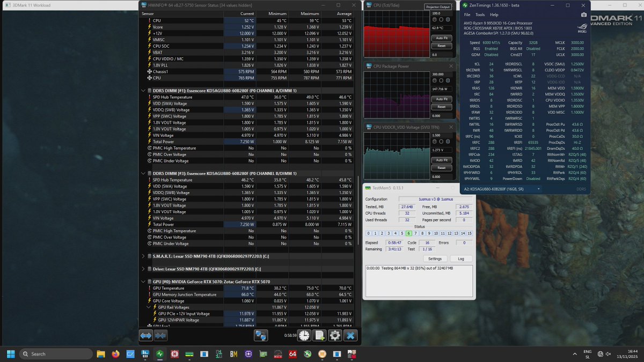
Task: Click the remote monitoring icon in HWiNFO toolbar
Action: [261, 335]
